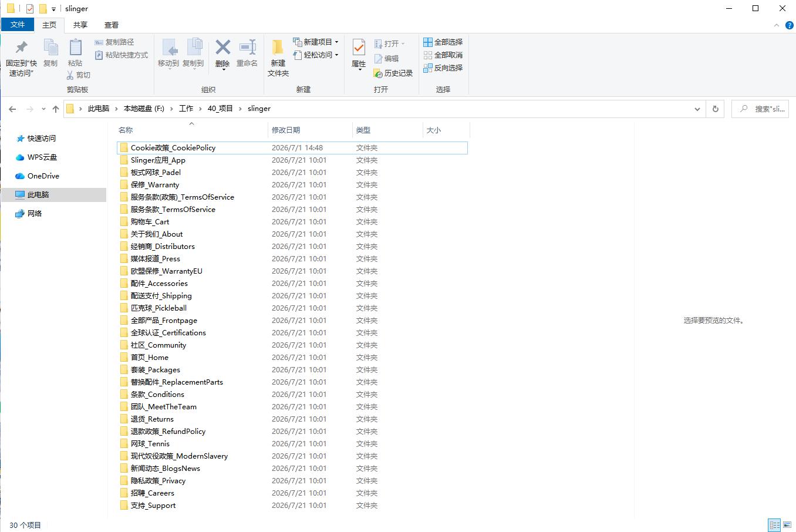Collapse the ribbon with the chevron

(777, 25)
